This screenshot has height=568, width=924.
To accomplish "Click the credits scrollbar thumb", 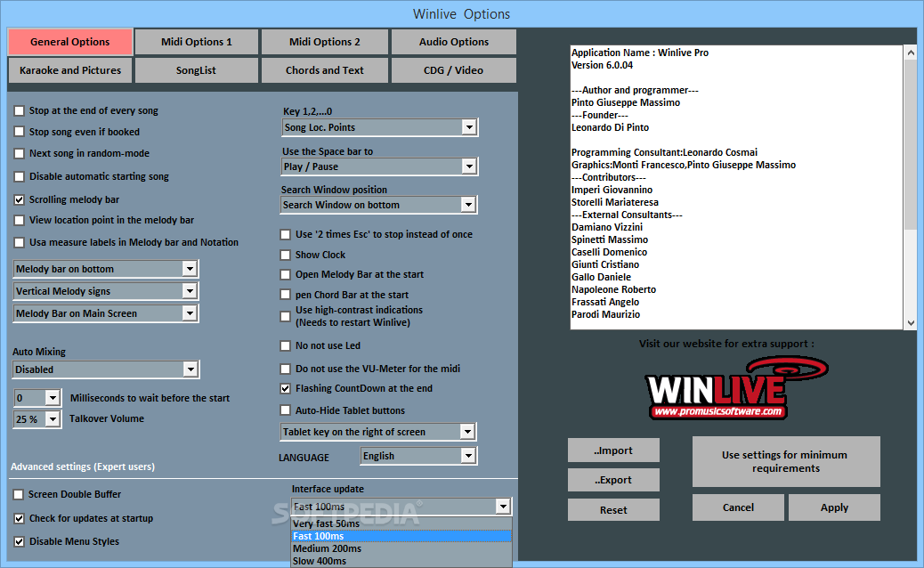I will click(x=911, y=144).
